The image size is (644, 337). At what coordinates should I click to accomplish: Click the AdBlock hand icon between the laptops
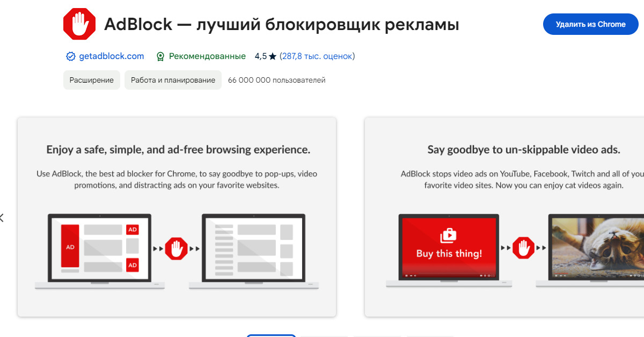pyautogui.click(x=177, y=248)
